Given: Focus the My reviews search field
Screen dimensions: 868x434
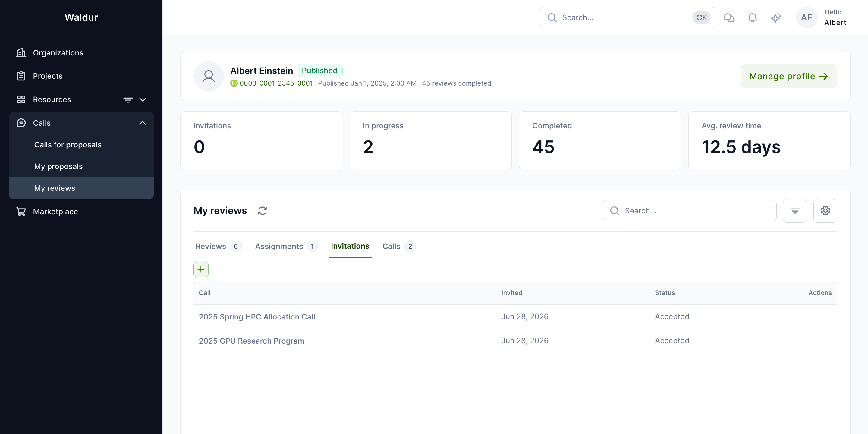Looking at the screenshot, I should pos(690,211).
